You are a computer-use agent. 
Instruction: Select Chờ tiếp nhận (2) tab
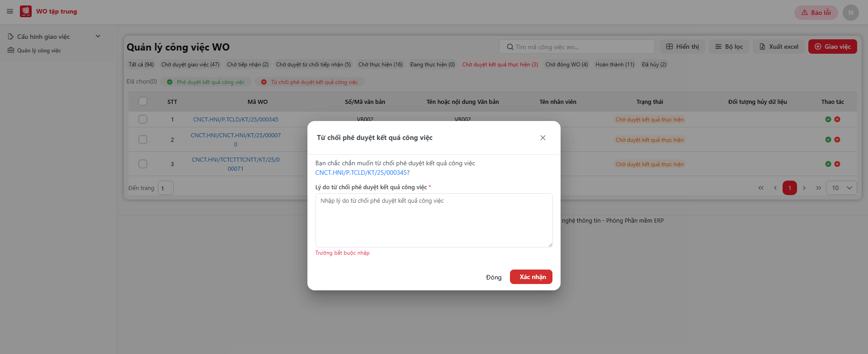(x=248, y=65)
